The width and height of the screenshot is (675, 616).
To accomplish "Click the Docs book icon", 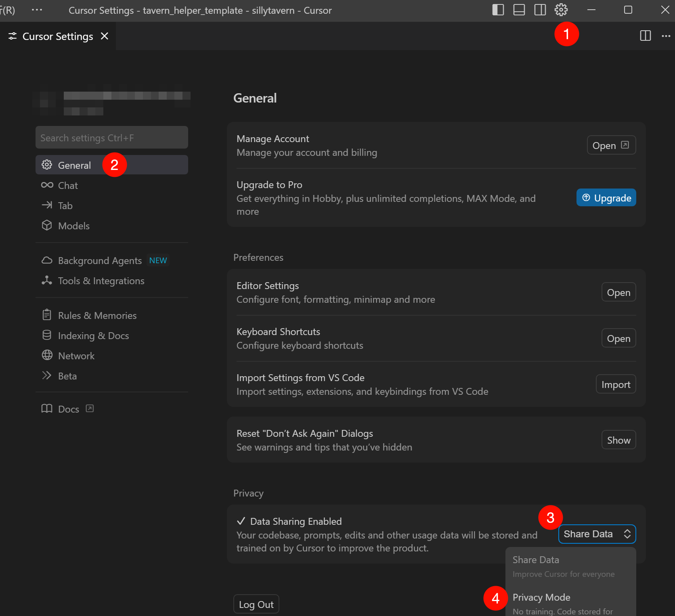I will [47, 409].
